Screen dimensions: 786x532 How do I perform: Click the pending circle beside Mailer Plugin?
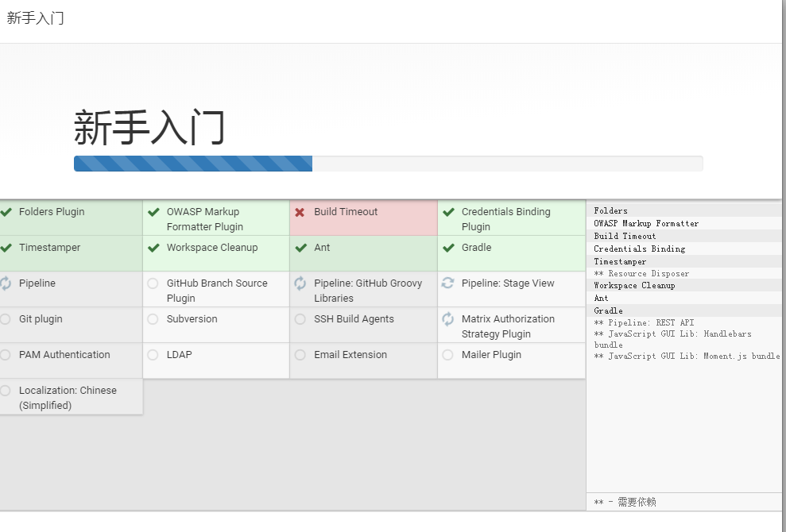447,355
